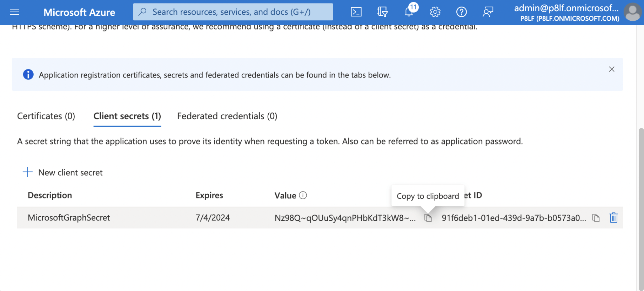Click the Value column info icon

[x=303, y=195]
